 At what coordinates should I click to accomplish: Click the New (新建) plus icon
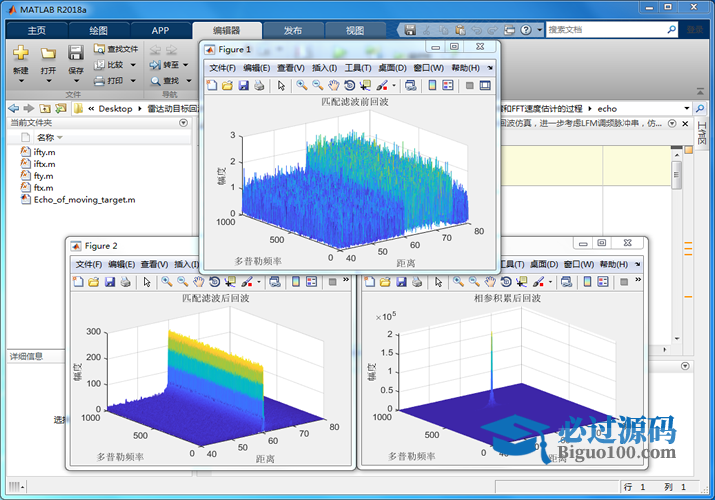[21, 53]
